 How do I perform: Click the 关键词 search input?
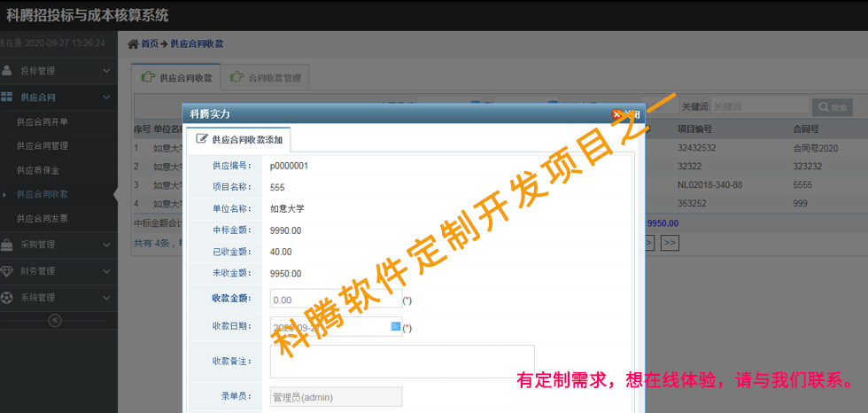click(760, 106)
